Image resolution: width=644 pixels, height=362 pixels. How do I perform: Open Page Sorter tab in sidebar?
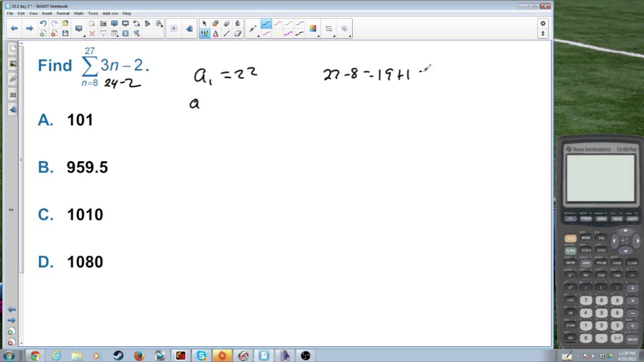pos(13,49)
